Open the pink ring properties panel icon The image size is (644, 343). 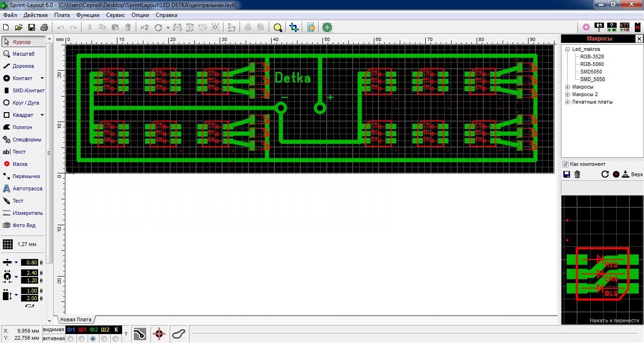click(x=586, y=27)
